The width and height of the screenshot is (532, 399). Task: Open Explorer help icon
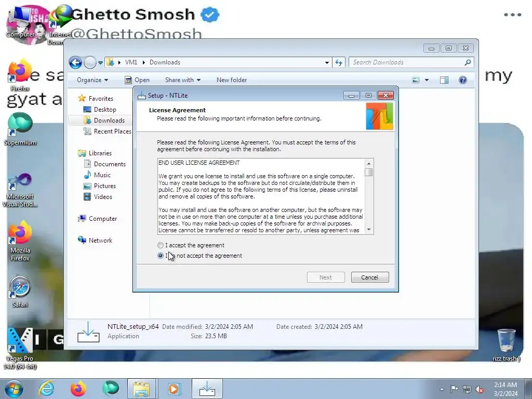click(463, 80)
